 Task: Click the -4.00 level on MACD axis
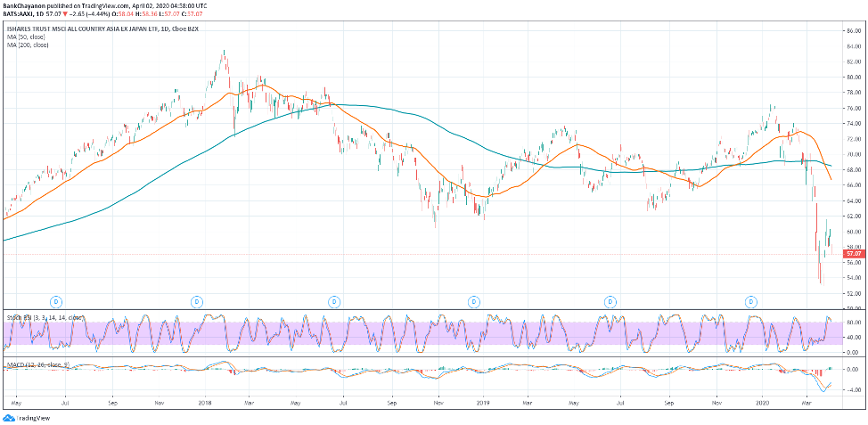(x=853, y=389)
